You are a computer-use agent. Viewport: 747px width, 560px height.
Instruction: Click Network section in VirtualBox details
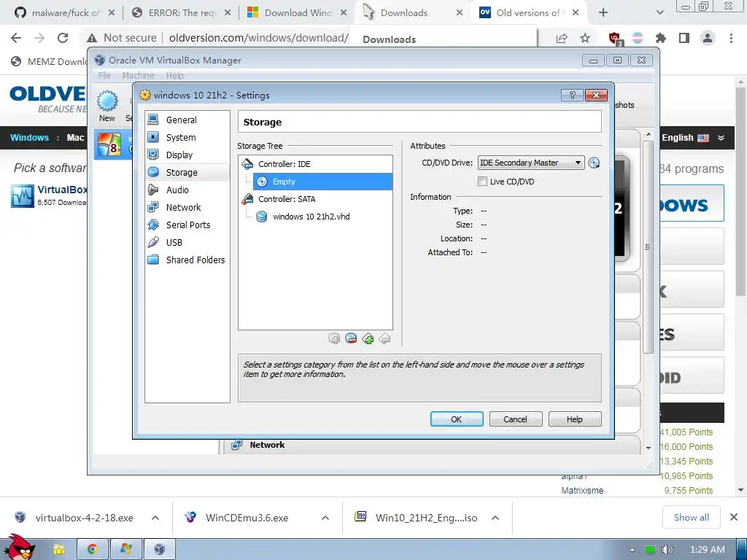pyautogui.click(x=267, y=445)
